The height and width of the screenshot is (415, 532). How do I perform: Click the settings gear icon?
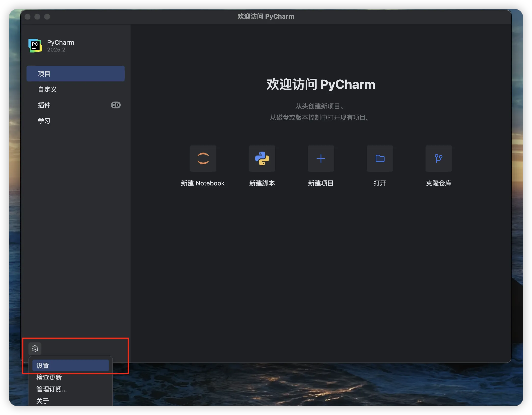pyautogui.click(x=35, y=349)
